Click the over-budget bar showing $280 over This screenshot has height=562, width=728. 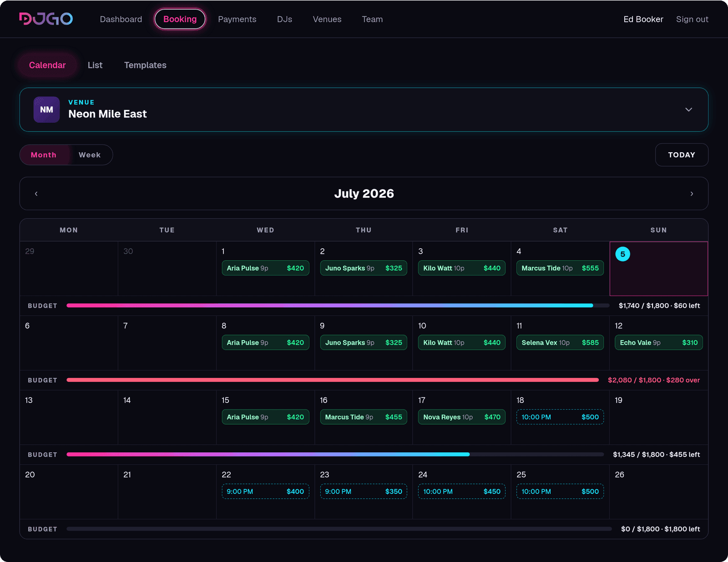click(x=333, y=380)
